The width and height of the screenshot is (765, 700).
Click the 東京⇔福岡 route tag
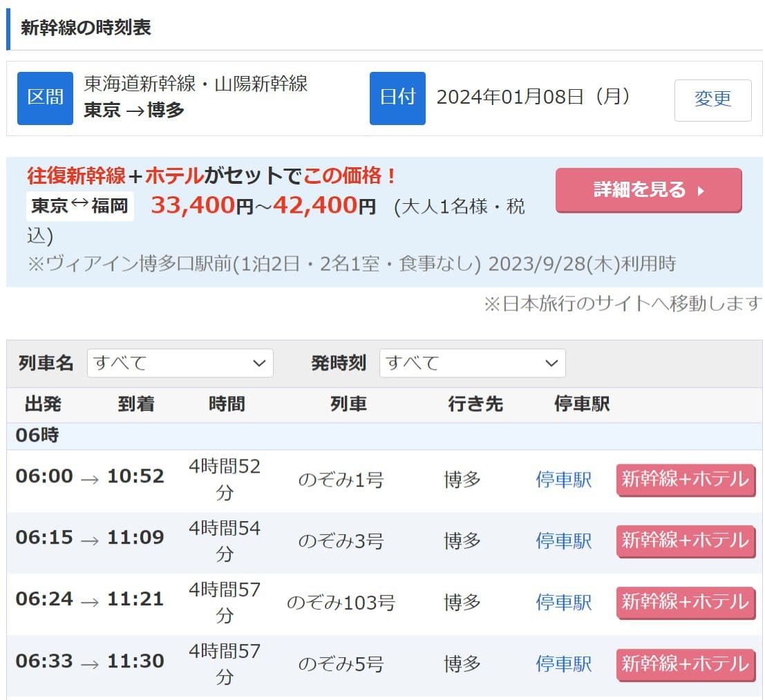click(79, 207)
